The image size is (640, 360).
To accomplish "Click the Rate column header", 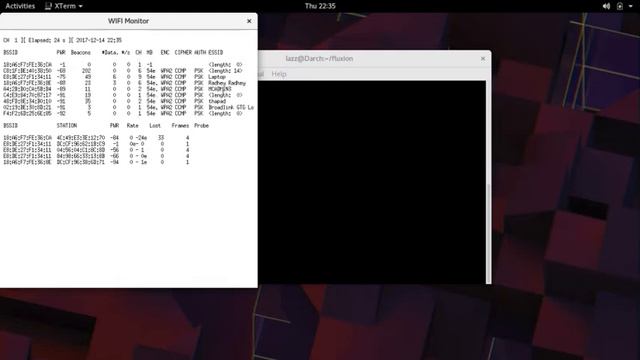I will pos(133,125).
